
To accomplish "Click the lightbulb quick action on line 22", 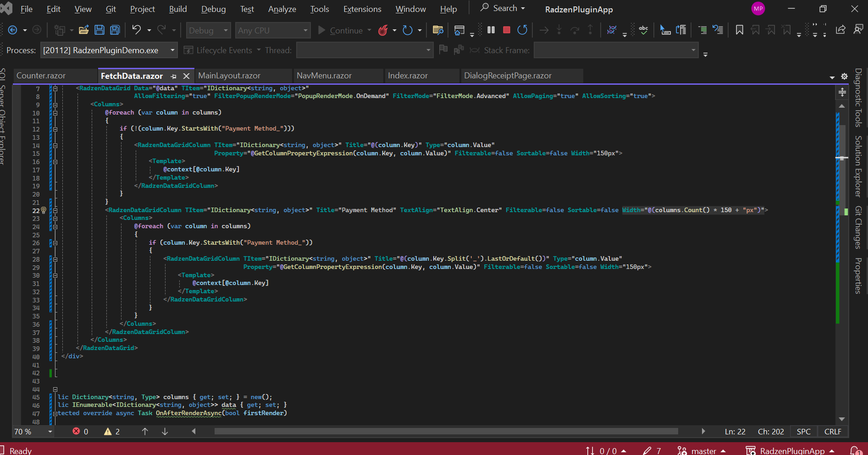I will click(x=44, y=210).
